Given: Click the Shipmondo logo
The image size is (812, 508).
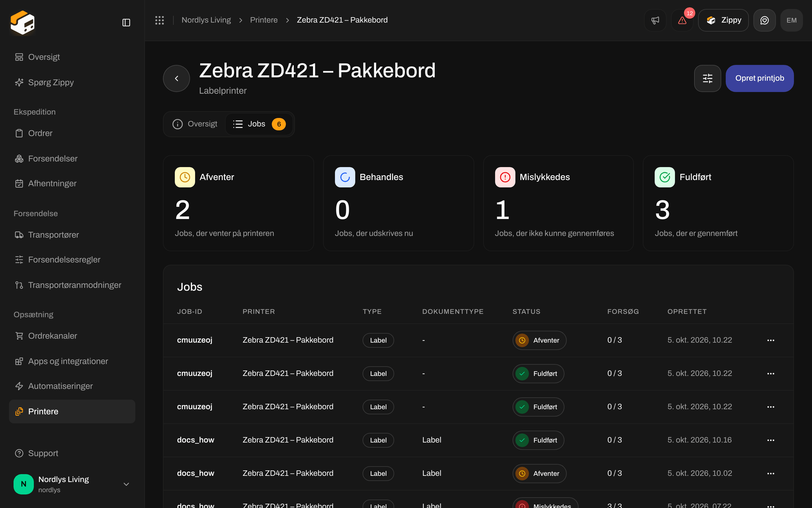Looking at the screenshot, I should (23, 23).
